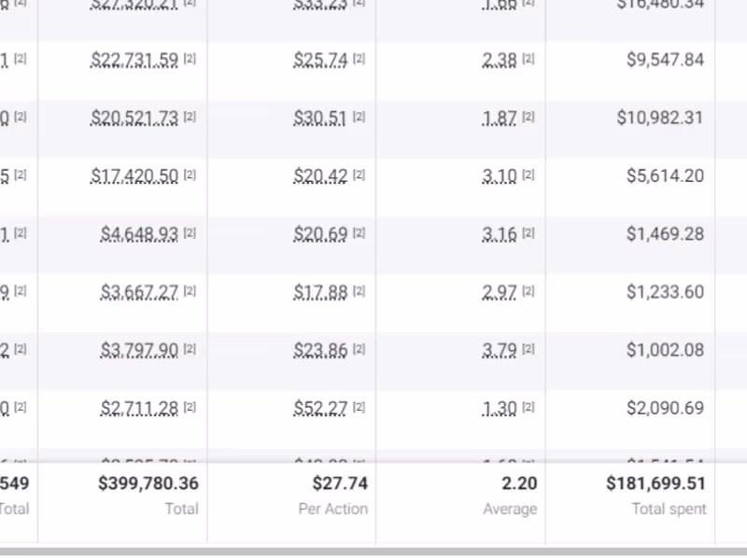Viewport: 747px width, 560px height.
Task: Click the [2] footnote beside 3.79
Action: tap(529, 349)
